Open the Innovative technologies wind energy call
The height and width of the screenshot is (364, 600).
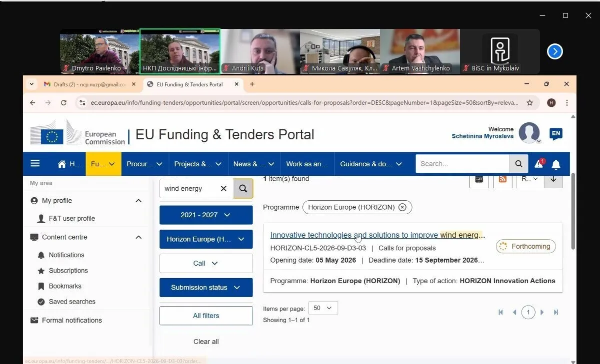point(377,235)
